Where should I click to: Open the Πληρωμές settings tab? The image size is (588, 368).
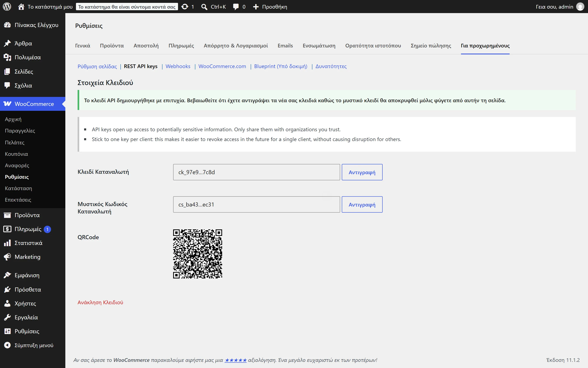pos(181,46)
